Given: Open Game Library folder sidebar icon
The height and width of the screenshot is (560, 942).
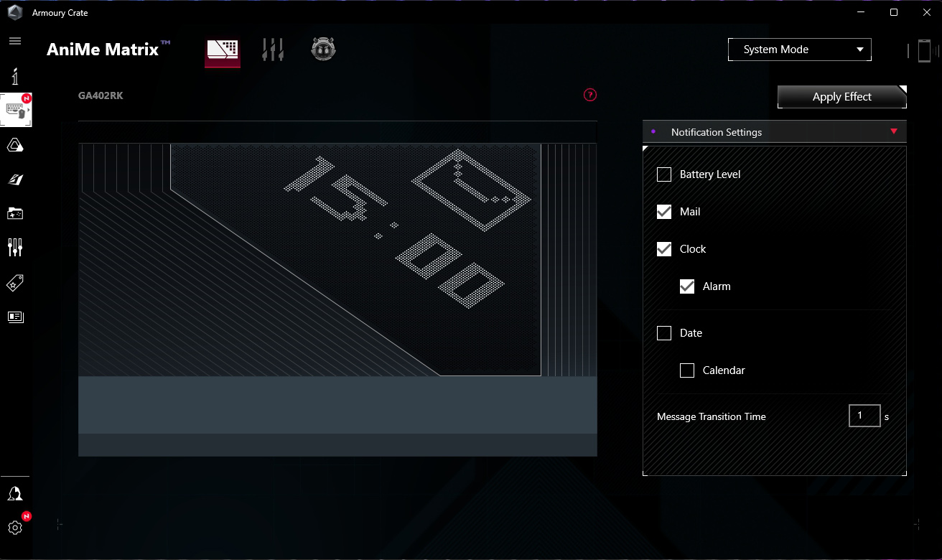Looking at the screenshot, I should pyautogui.click(x=15, y=213).
